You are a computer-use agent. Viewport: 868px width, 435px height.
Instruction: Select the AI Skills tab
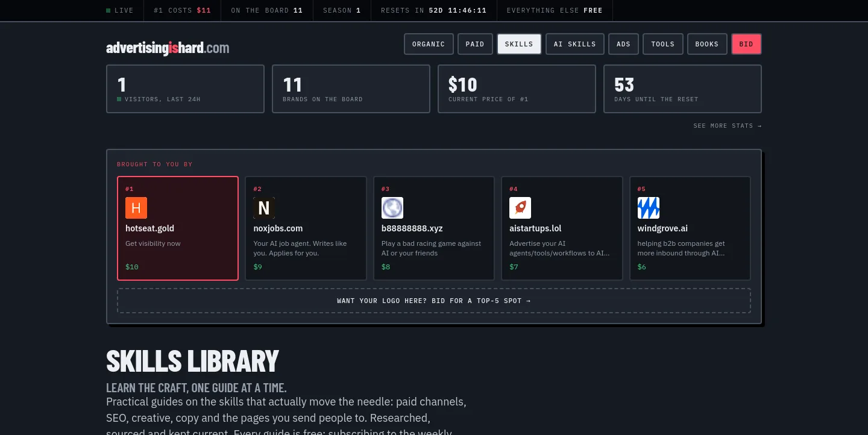[574, 44]
